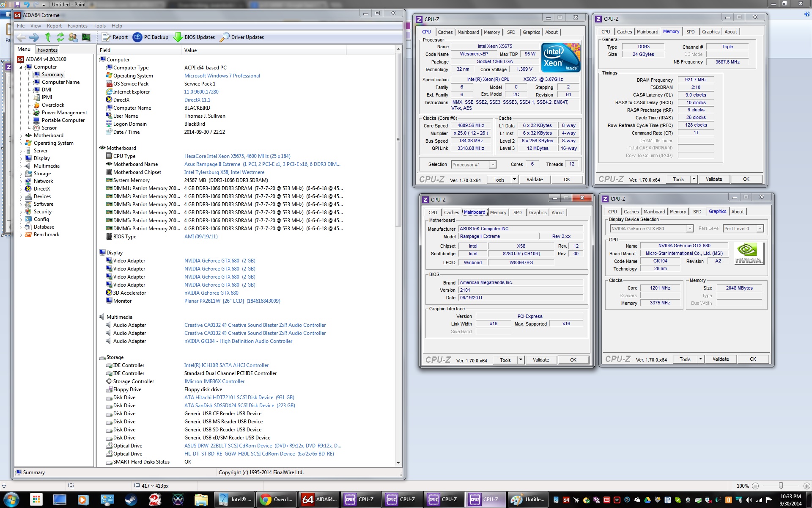812x508 pixels.
Task: Open the Microsoft Windows 7 Professional link
Action: 222,76
